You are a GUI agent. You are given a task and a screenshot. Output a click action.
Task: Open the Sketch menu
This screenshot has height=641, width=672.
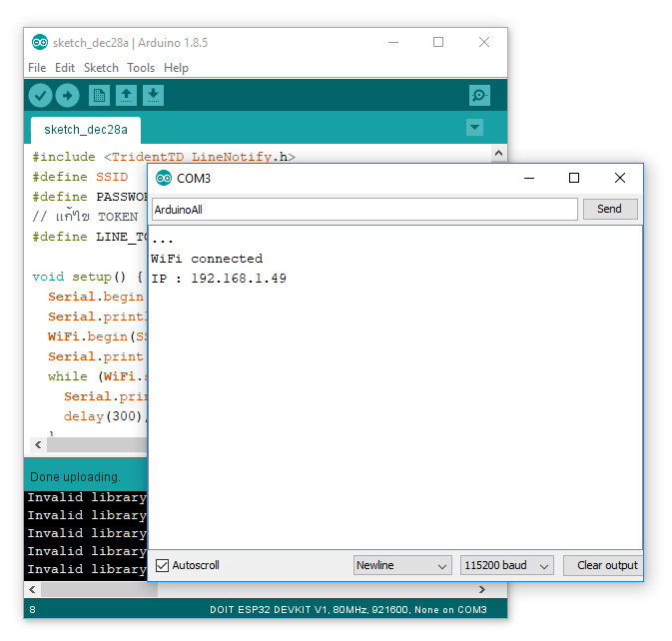pos(101,68)
